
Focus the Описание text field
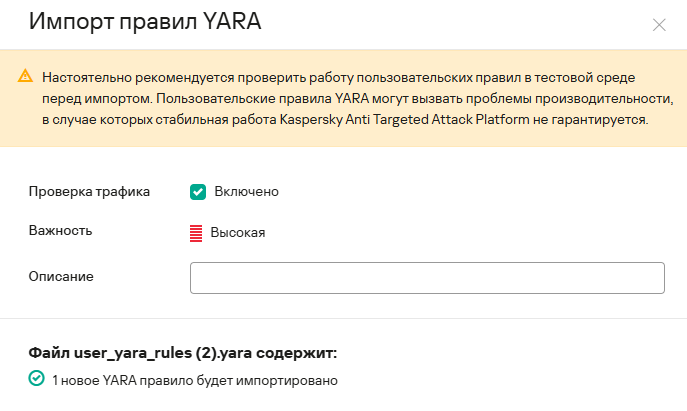pyautogui.click(x=427, y=278)
